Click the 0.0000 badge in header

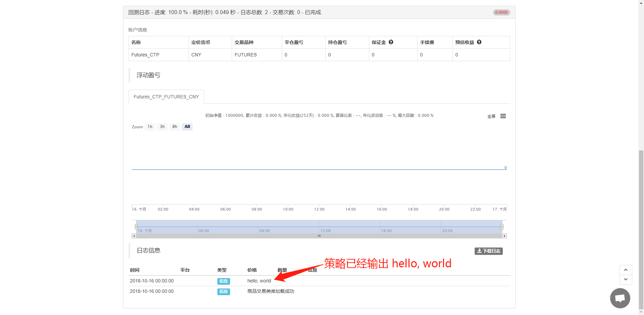click(501, 12)
